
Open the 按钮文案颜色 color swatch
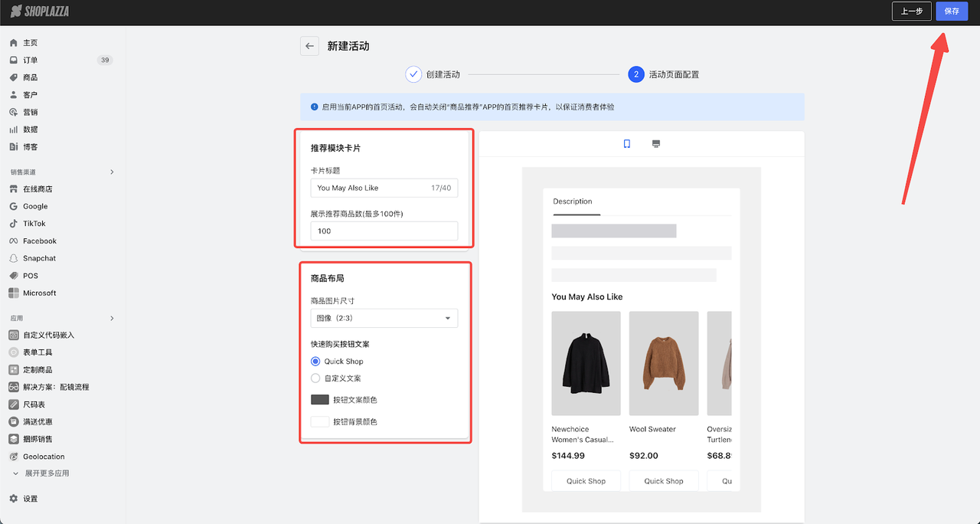point(319,399)
